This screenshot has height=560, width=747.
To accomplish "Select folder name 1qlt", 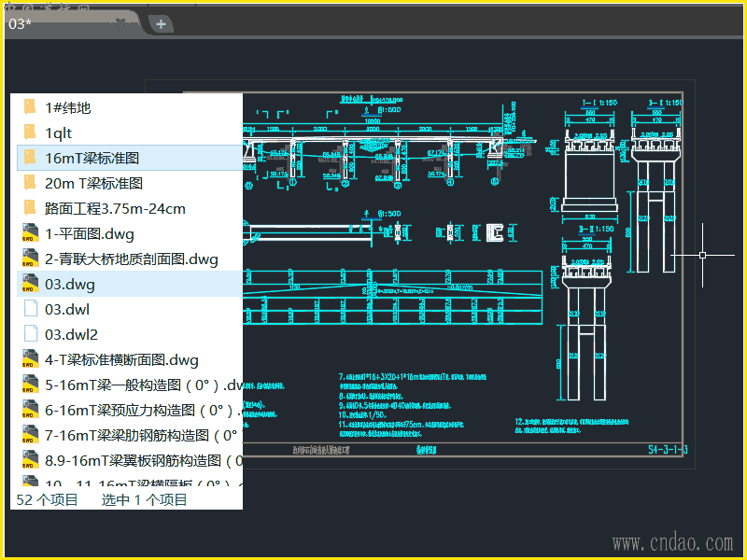I will tap(58, 133).
